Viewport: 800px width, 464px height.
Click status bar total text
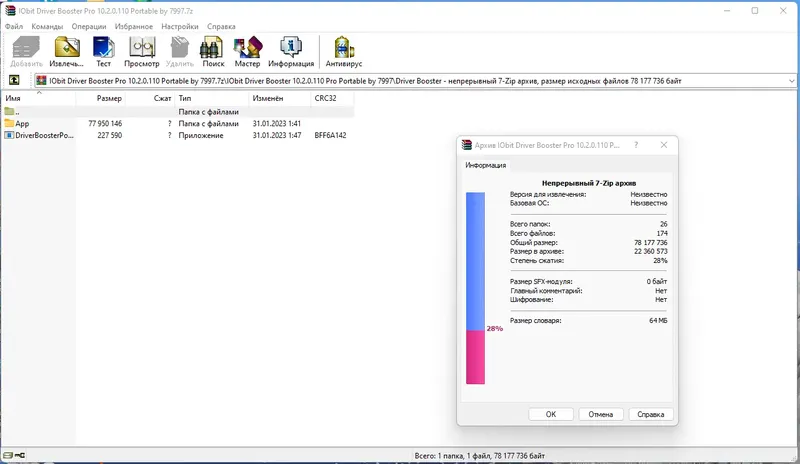click(480, 455)
